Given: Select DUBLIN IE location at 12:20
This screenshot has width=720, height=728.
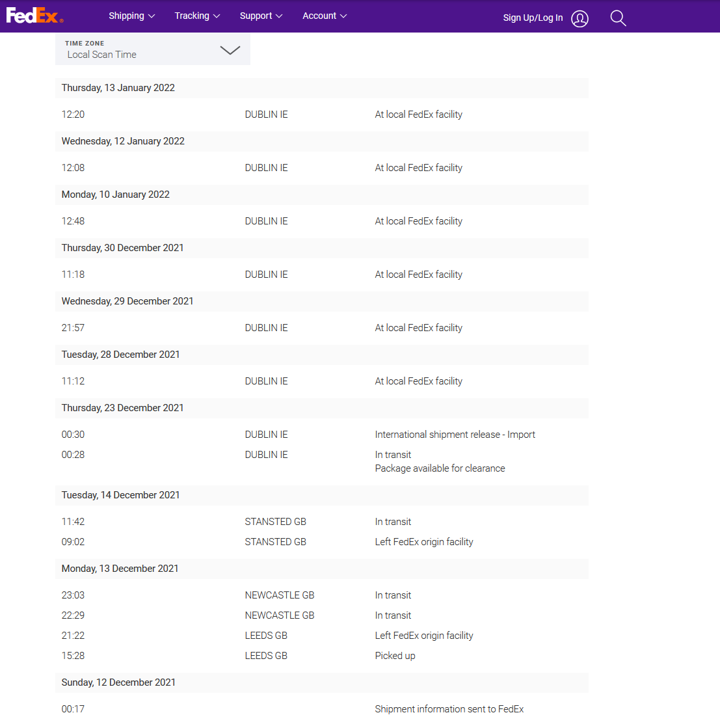Looking at the screenshot, I should [x=267, y=115].
